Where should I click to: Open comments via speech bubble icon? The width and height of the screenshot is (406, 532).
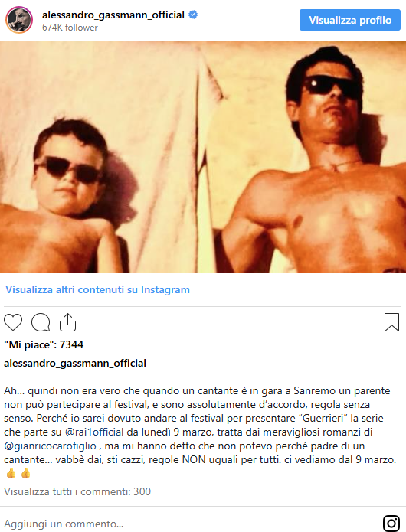click(x=41, y=322)
